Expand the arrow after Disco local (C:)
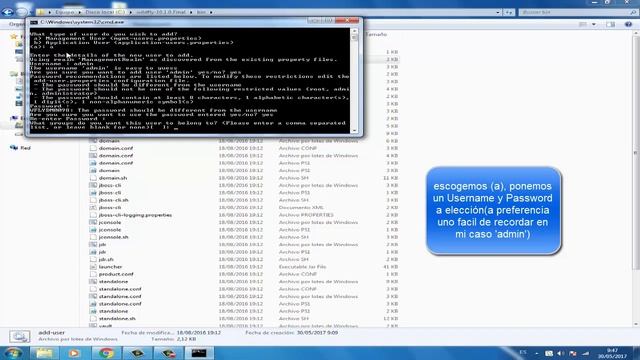The width and height of the screenshot is (640, 360). coord(130,12)
